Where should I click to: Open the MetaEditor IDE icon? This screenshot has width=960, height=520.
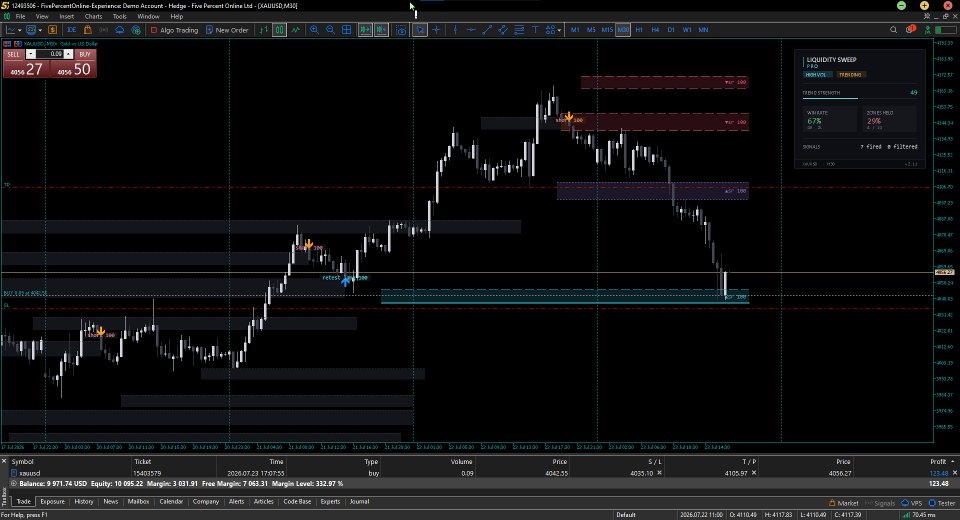tap(72, 29)
